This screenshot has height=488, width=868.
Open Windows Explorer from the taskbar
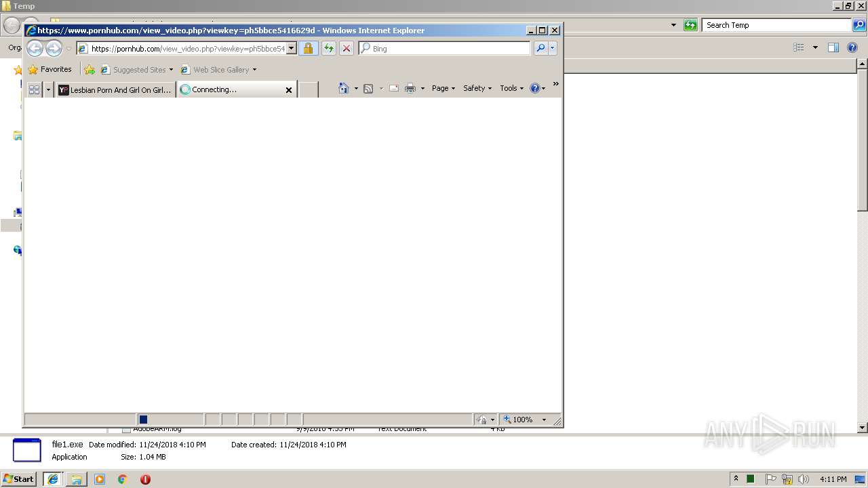tap(77, 479)
